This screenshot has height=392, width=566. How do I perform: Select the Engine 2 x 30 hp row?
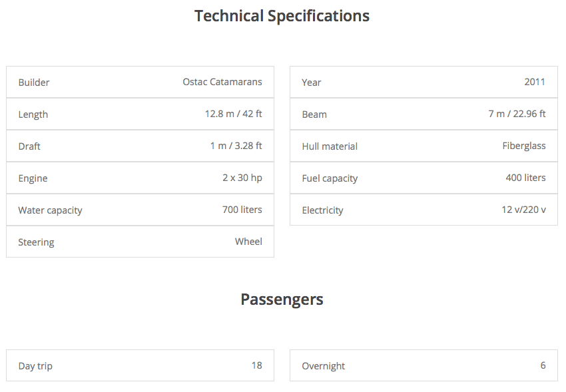[x=140, y=178]
